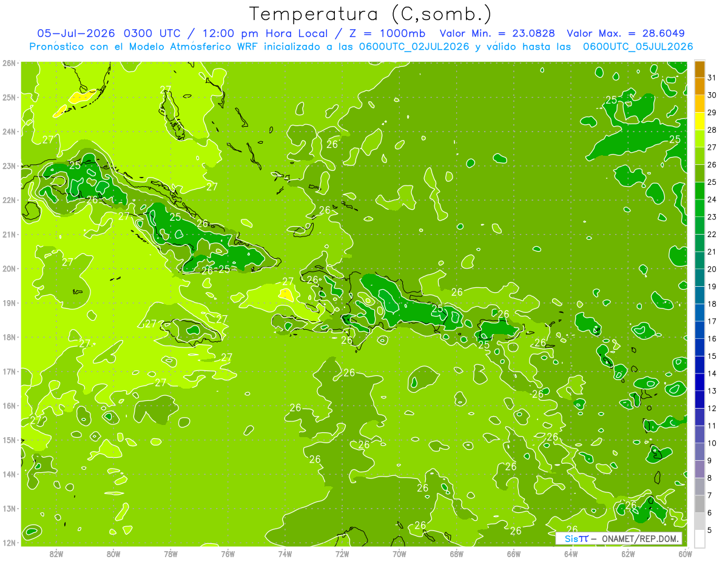Click the "76W" longitude axis label
The width and height of the screenshot is (728, 562).
228,554
